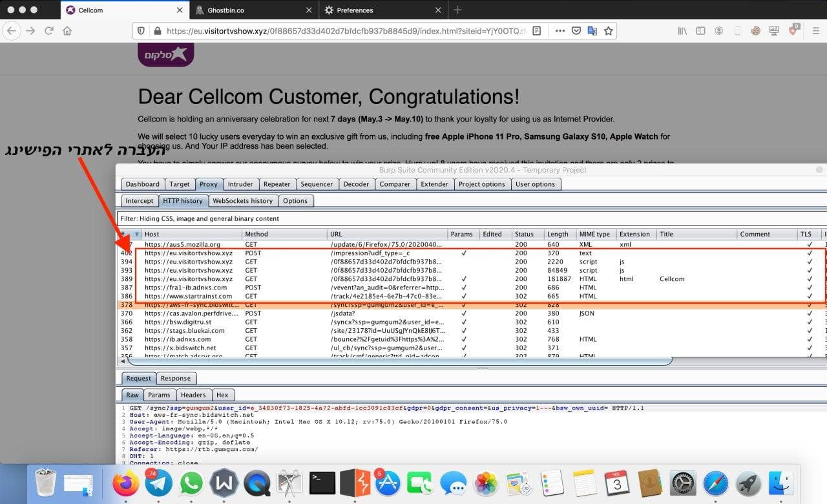The image size is (827, 504).
Task: Click the Firefox forward arrow
Action: [x=30, y=30]
